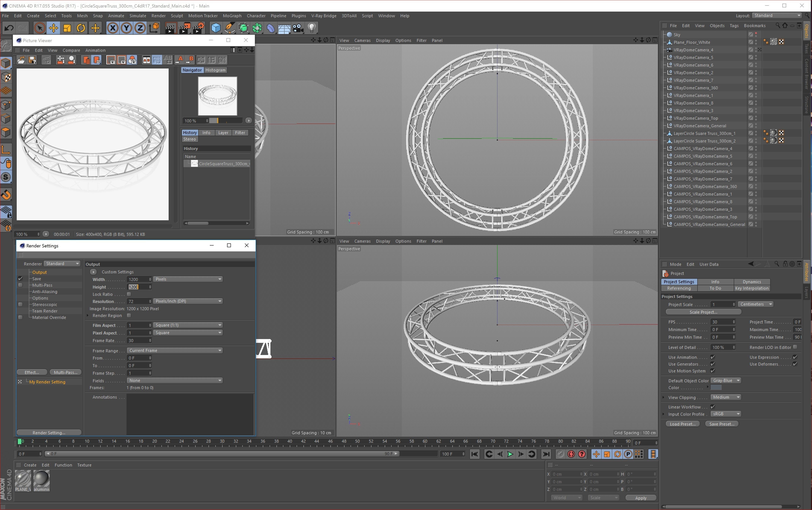Click the Apply button in coordinates
This screenshot has width=812, height=510.
pyautogui.click(x=641, y=498)
